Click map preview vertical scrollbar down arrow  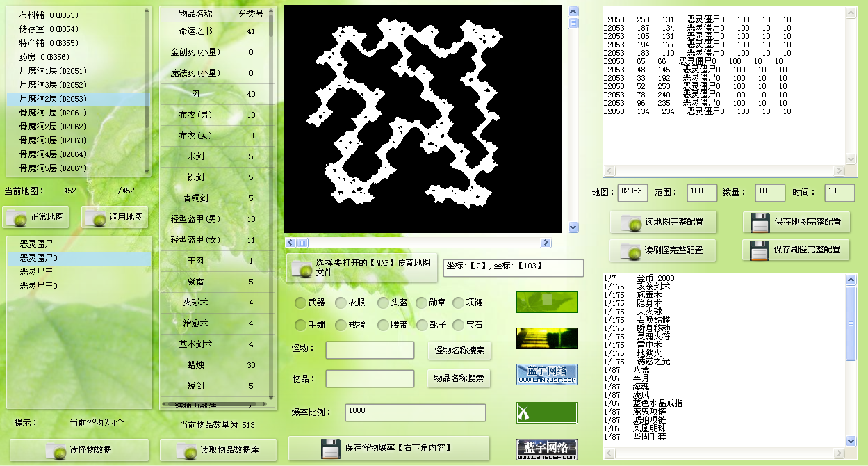pos(573,227)
